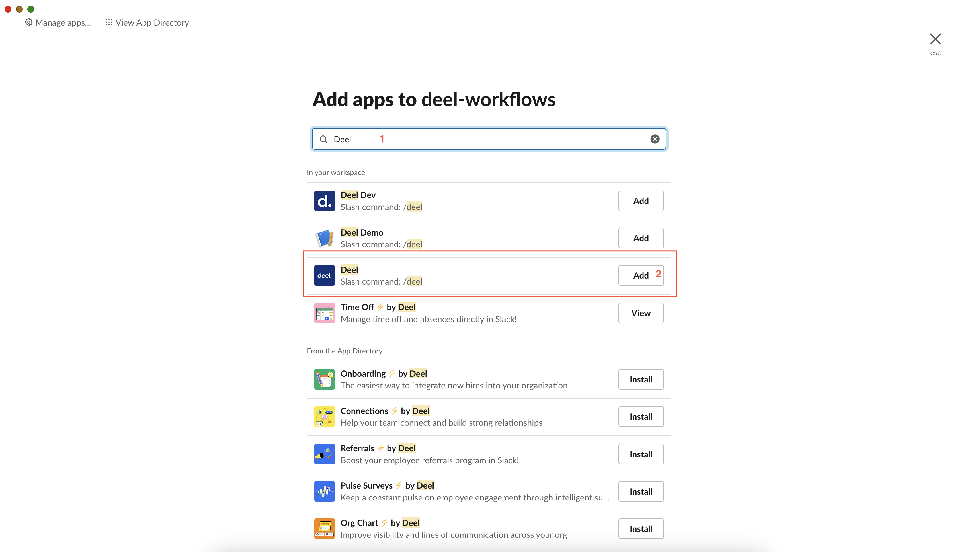Open View App Directory
The height and width of the screenshot is (552, 980).
(x=147, y=23)
